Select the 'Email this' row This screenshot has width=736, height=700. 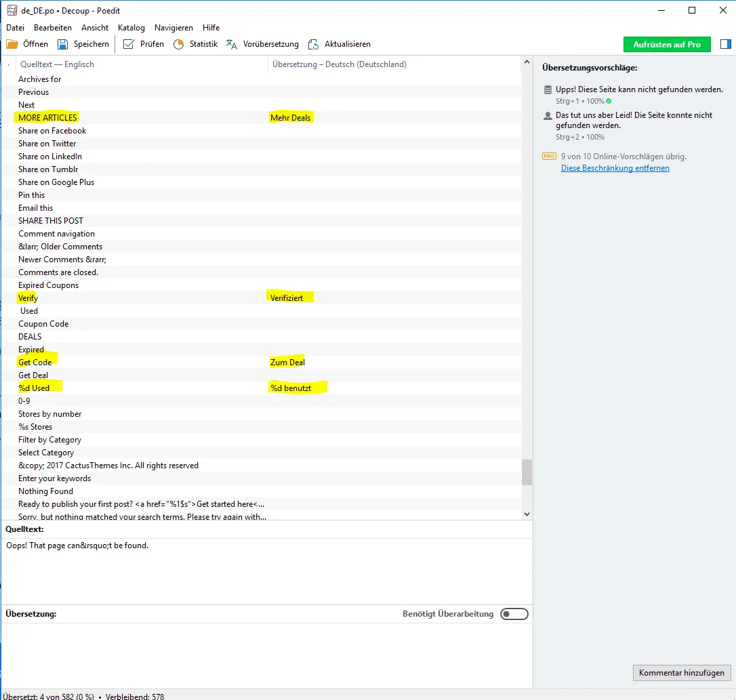click(262, 207)
